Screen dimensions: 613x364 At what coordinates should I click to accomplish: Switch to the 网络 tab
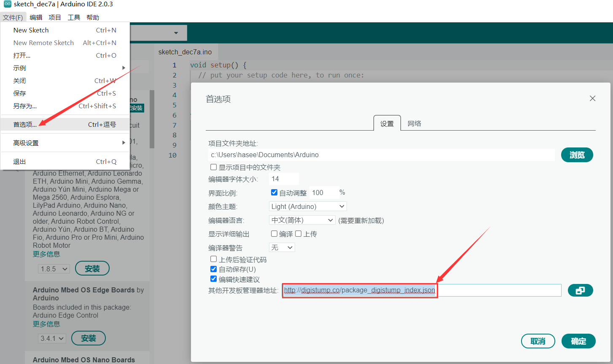tap(414, 123)
